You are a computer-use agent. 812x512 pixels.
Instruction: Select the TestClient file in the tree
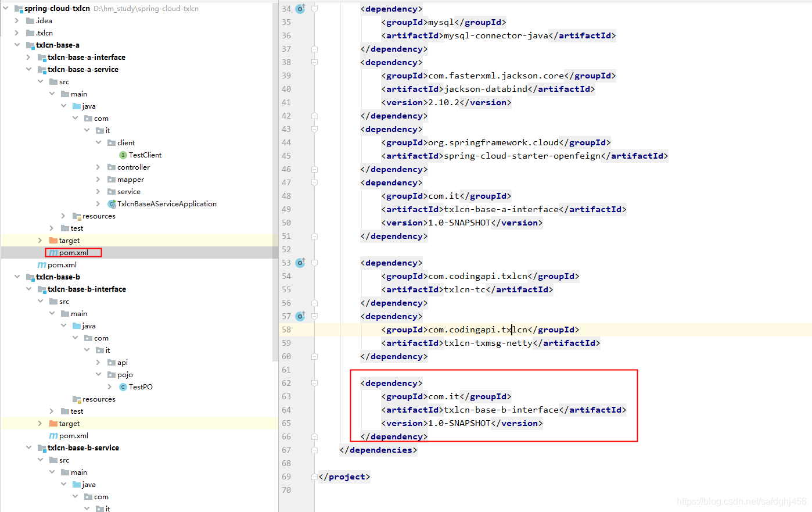pyautogui.click(x=145, y=155)
